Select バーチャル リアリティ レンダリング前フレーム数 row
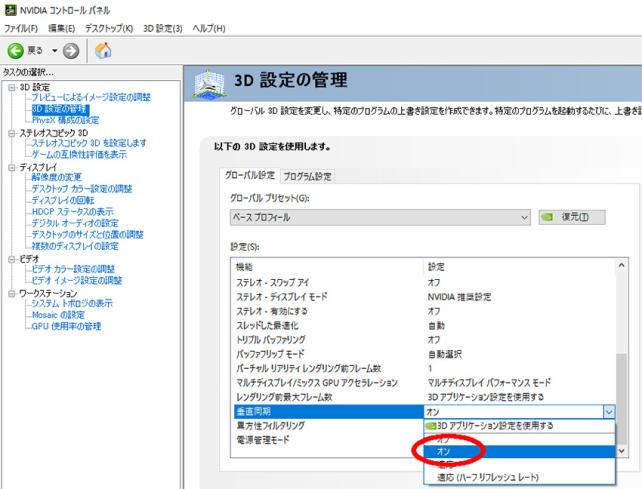 (425, 369)
